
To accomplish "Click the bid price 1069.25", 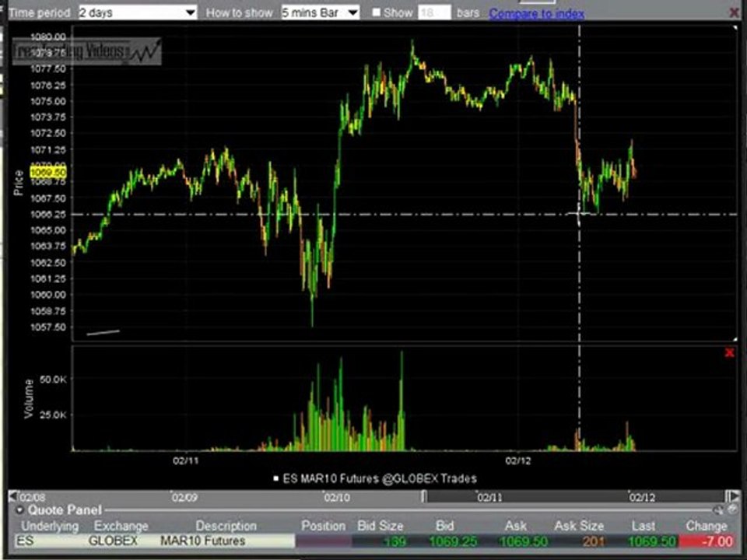I will 453,541.
